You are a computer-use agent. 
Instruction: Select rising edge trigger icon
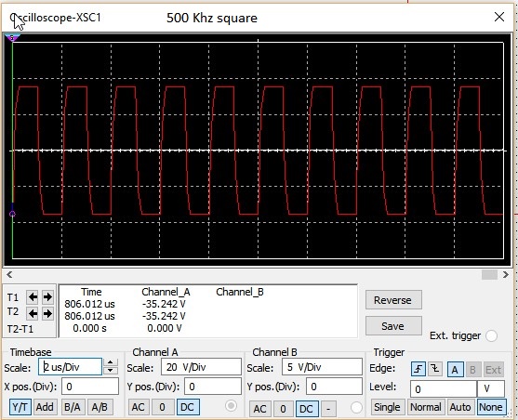418,369
